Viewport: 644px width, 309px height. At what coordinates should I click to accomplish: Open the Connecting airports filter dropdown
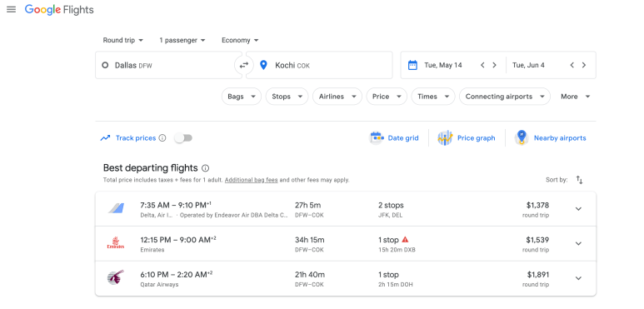click(x=505, y=97)
